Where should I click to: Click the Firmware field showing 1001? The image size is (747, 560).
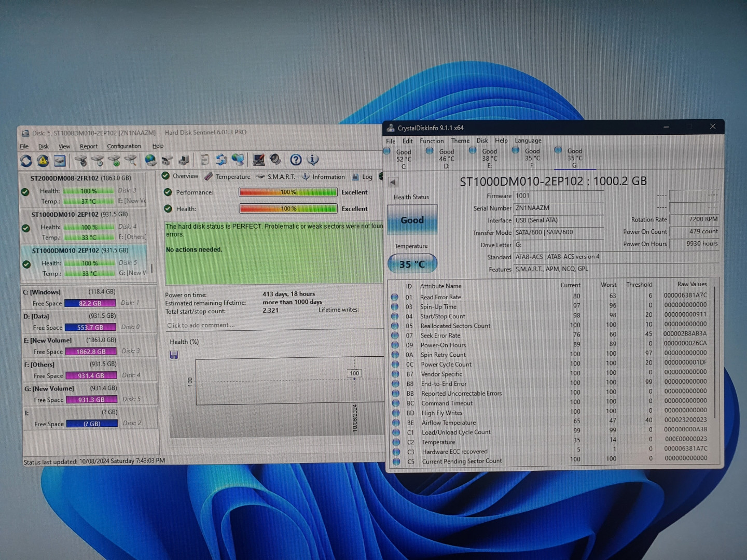pos(559,196)
